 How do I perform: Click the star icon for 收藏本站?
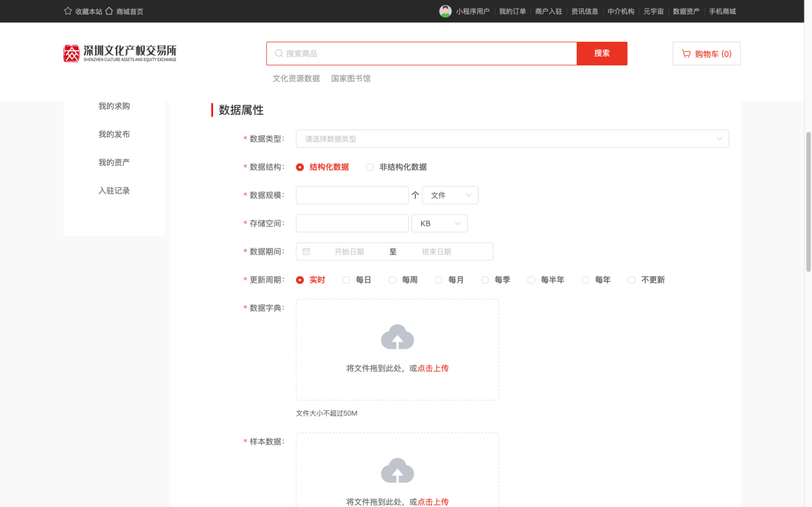(x=68, y=11)
